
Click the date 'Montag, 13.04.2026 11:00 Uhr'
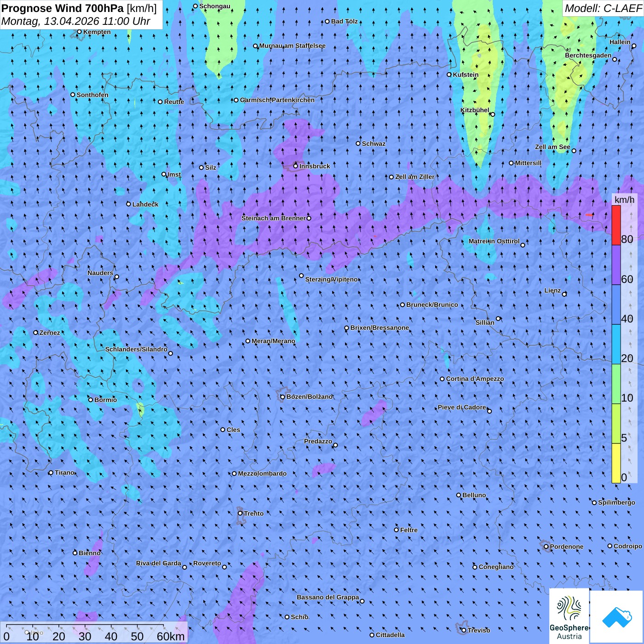tap(76, 21)
